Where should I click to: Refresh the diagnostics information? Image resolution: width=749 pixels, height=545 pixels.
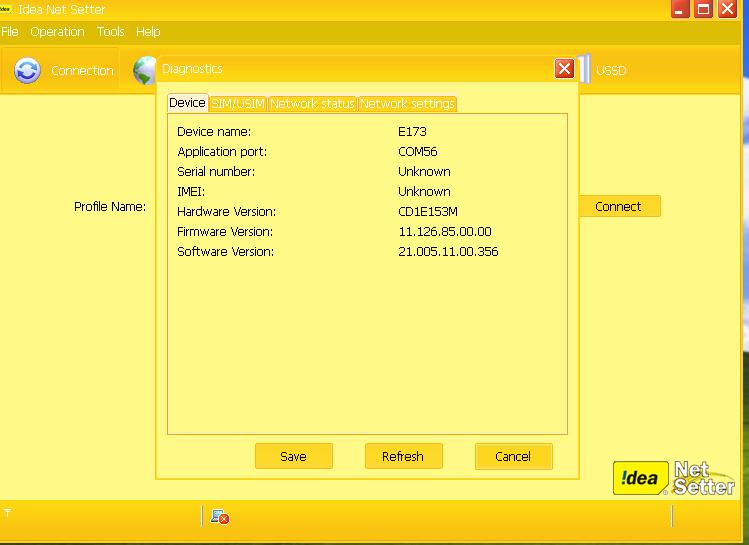(403, 456)
